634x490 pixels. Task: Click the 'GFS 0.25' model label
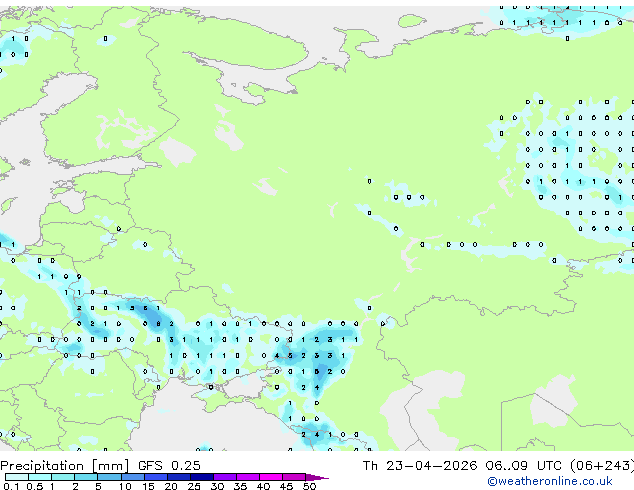tap(169, 466)
